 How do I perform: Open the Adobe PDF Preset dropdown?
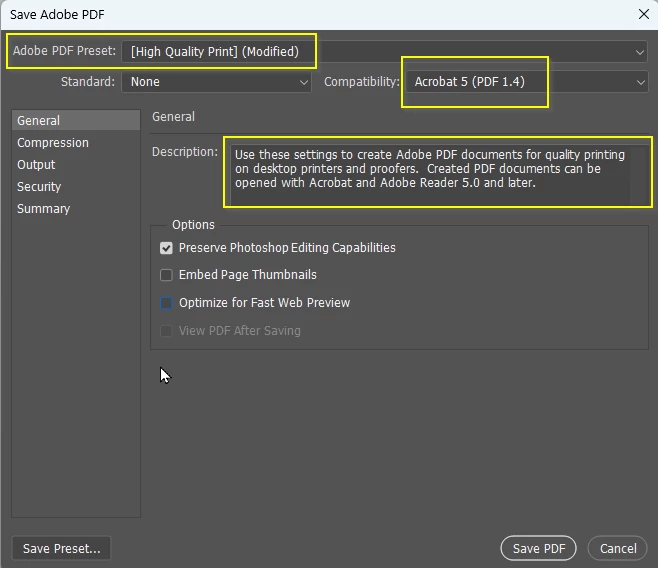pos(384,52)
